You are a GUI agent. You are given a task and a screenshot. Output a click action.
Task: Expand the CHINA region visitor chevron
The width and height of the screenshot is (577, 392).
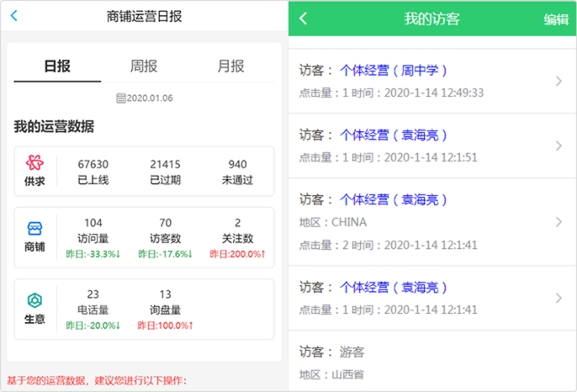558,222
